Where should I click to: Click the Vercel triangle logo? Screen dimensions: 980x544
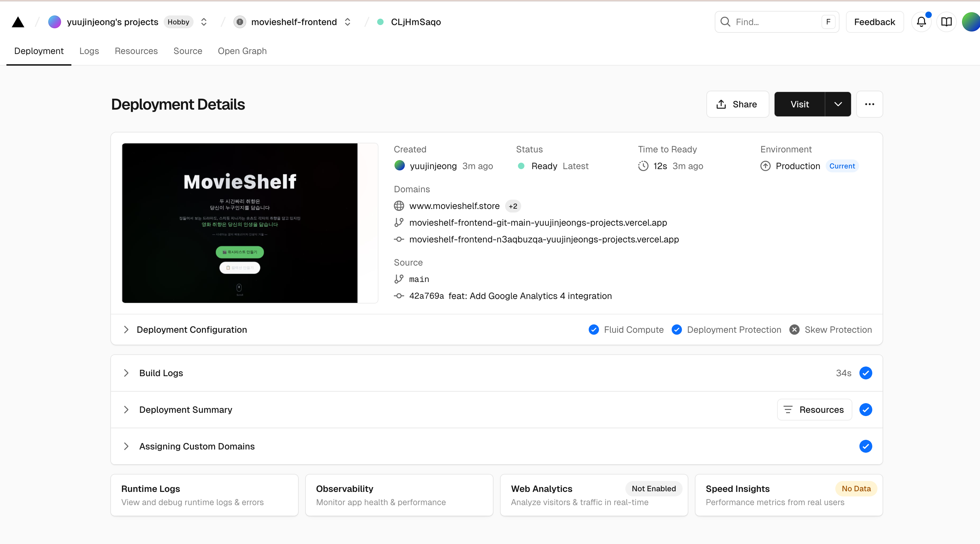point(18,22)
